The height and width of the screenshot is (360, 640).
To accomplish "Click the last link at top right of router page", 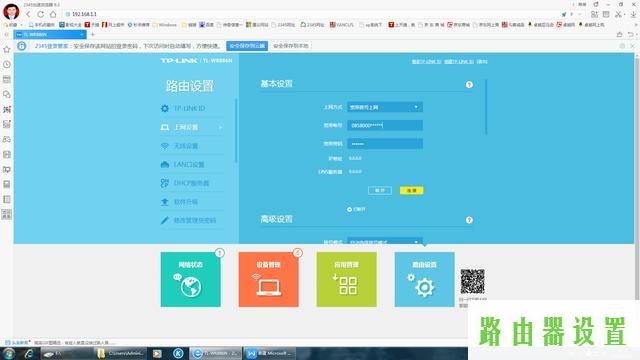I will click(x=482, y=62).
